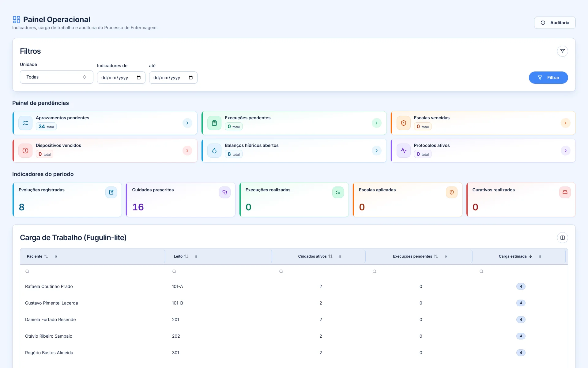Open the Unidade dropdown showing Todas
This screenshot has height=368, width=588.
coord(57,77)
